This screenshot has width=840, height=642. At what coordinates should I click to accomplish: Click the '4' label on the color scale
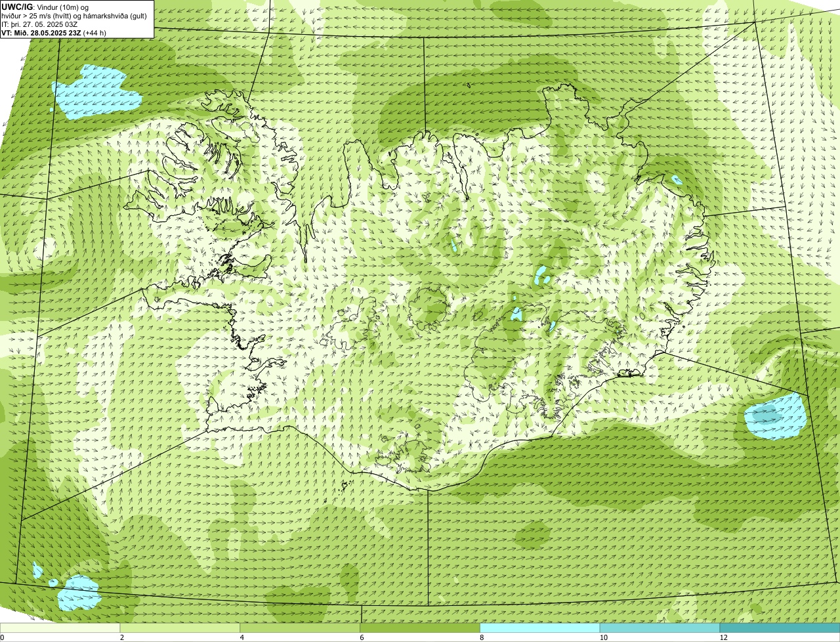click(x=242, y=637)
